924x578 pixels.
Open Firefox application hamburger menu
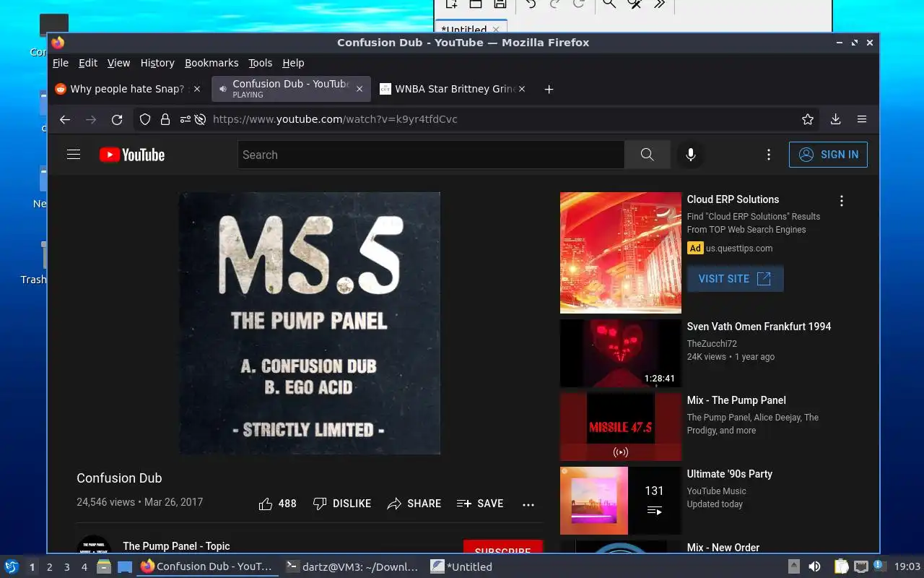pos(862,119)
